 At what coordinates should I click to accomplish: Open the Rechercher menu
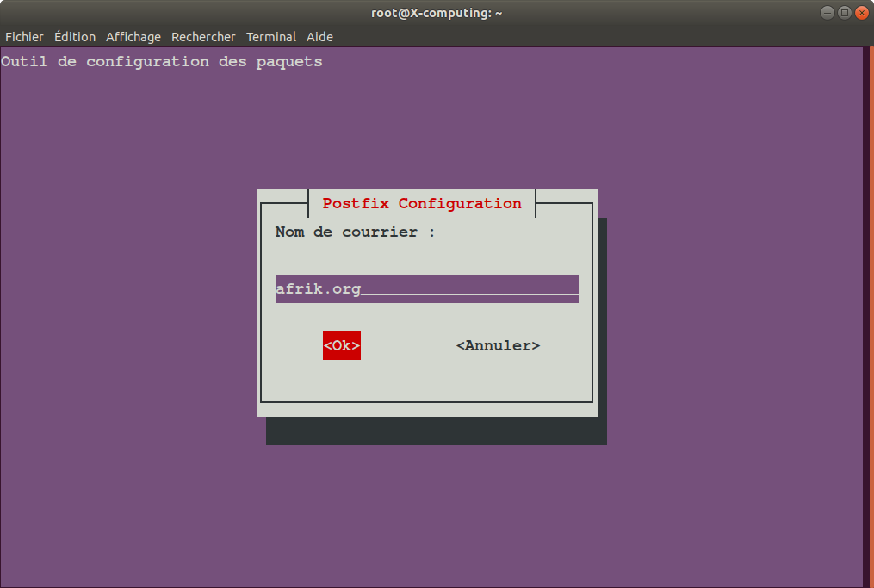point(203,37)
